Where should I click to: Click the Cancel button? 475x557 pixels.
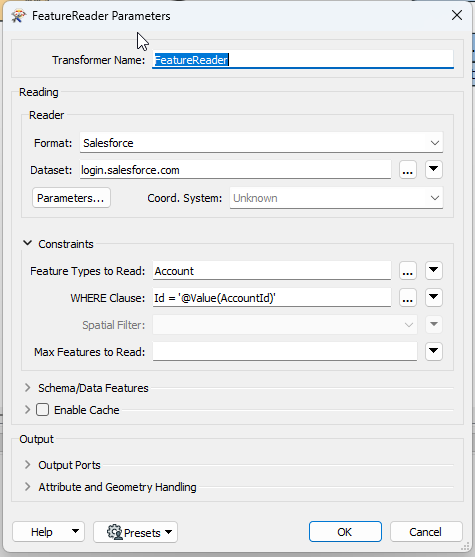click(426, 532)
